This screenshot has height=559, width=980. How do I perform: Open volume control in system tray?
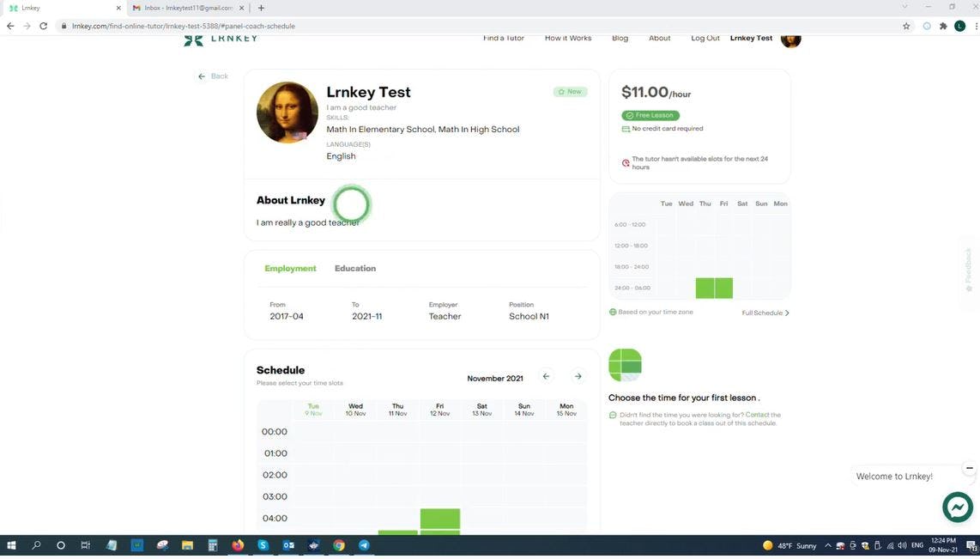[x=902, y=545]
